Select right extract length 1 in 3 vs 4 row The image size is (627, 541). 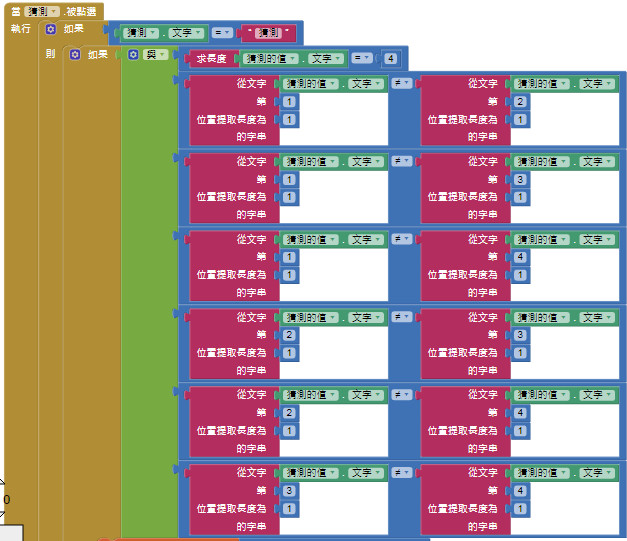click(x=520, y=509)
